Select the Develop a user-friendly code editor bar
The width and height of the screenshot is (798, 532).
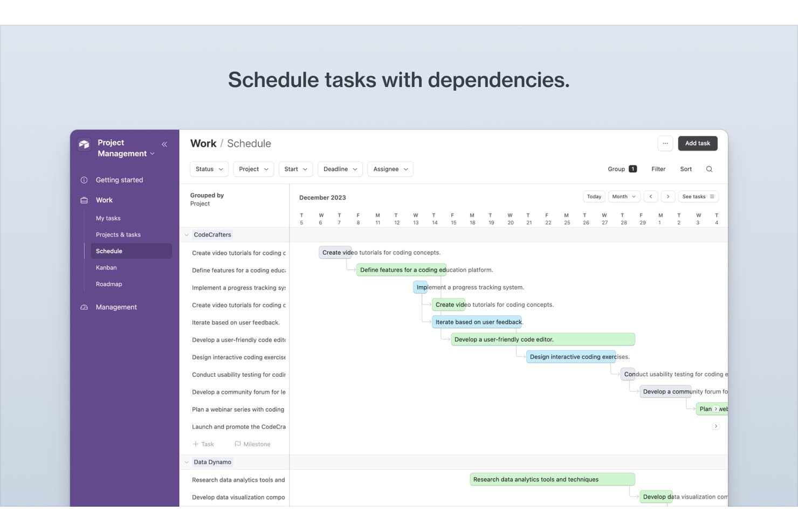pyautogui.click(x=543, y=340)
